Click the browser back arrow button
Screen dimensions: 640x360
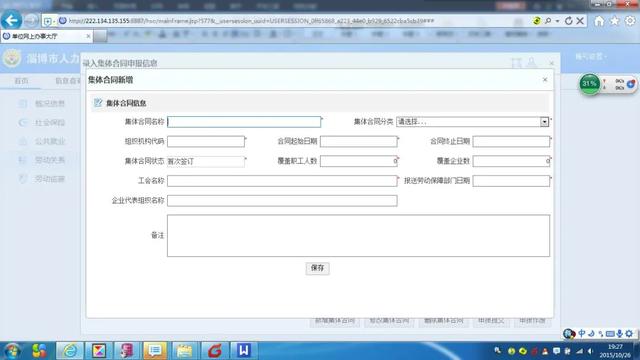(11, 20)
